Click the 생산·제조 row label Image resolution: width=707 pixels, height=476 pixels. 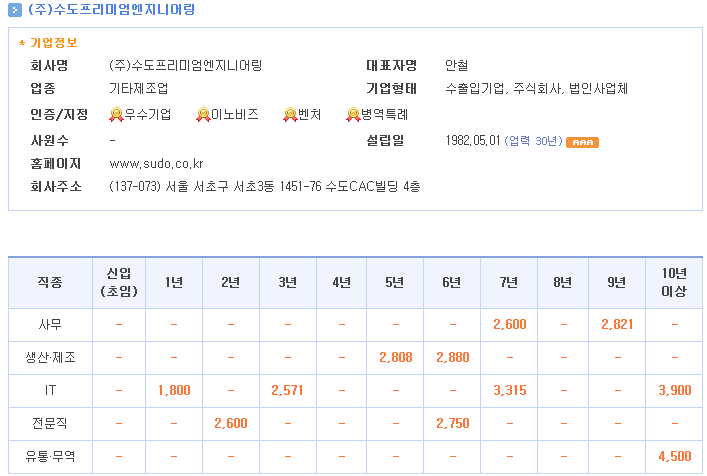click(50, 357)
